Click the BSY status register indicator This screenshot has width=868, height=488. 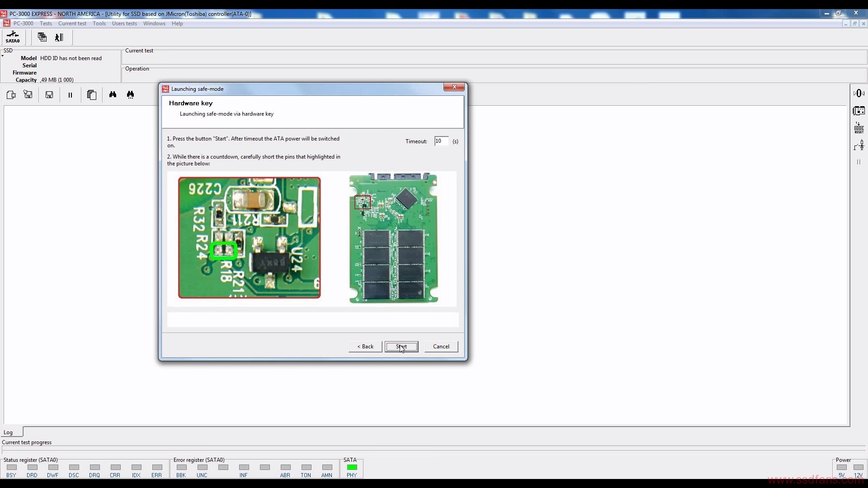point(12,467)
